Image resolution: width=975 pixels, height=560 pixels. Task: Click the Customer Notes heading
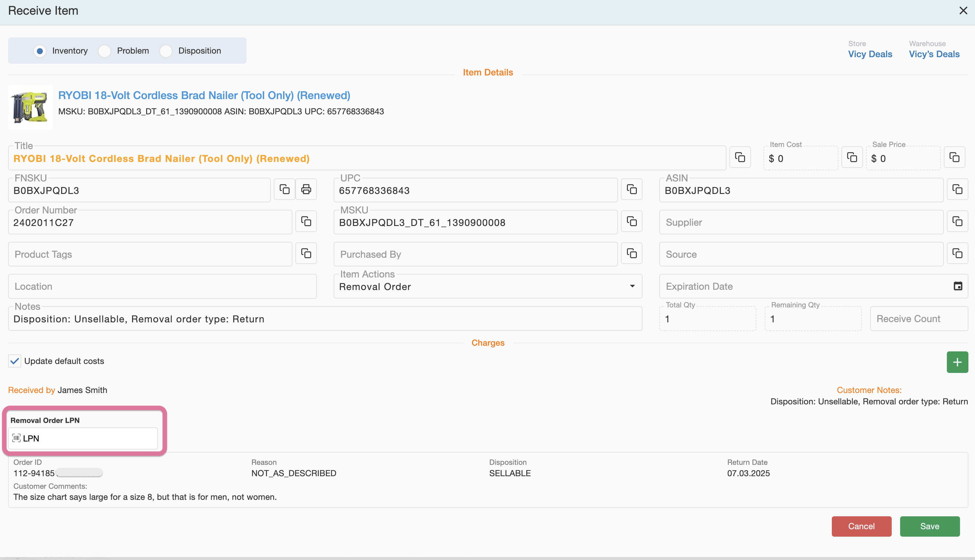[x=869, y=390]
